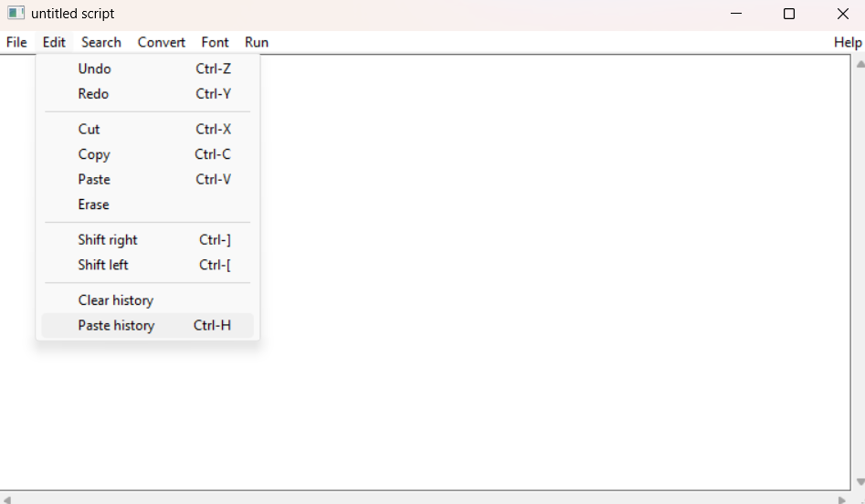This screenshot has height=504, width=865.
Task: Select Shift right menu item
Action: pos(147,240)
